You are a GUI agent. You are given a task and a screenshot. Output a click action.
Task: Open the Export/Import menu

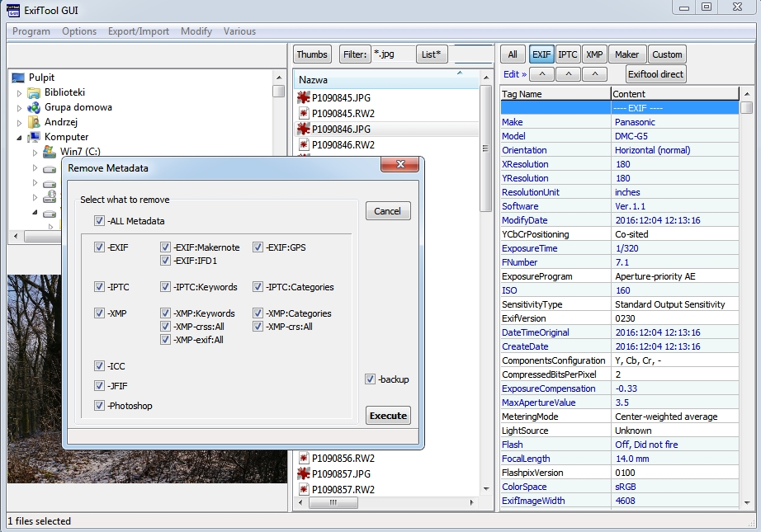tap(138, 31)
